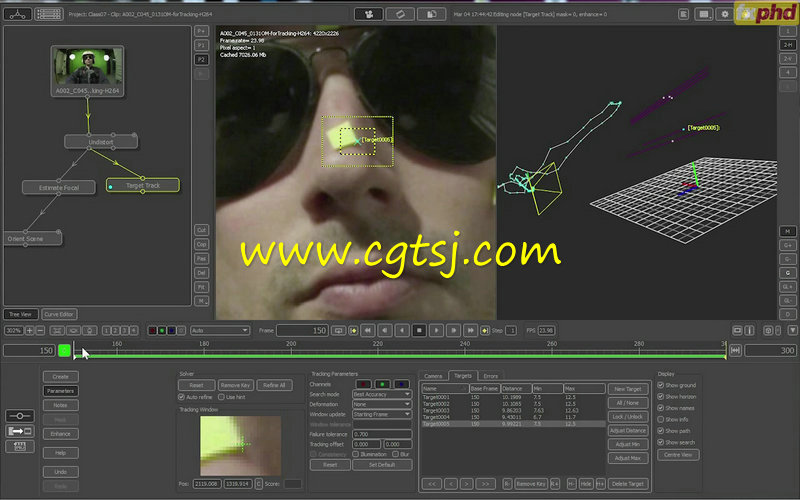Select the 2-H split layout button
This screenshot has height=500, width=800.
click(x=787, y=45)
